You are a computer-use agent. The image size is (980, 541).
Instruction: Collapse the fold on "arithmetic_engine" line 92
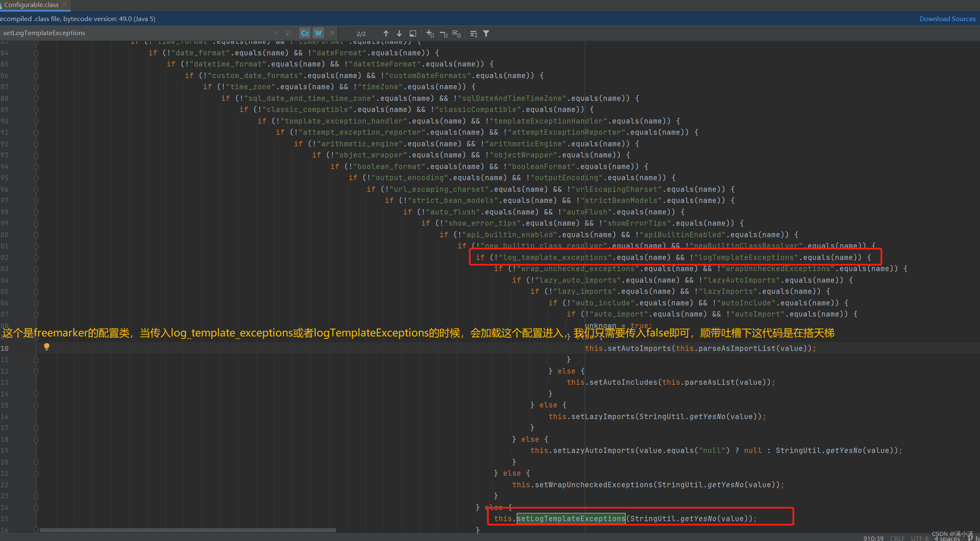36,144
